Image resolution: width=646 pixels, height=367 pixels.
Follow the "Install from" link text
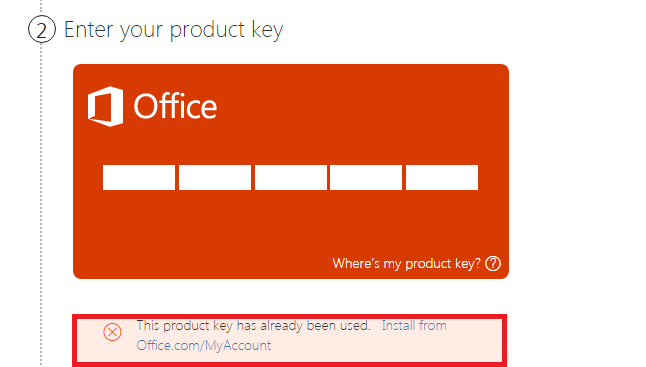414,326
